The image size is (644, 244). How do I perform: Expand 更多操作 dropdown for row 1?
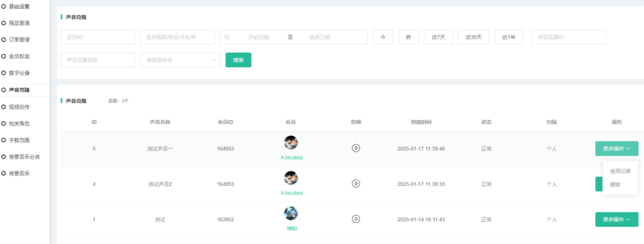[616, 219]
